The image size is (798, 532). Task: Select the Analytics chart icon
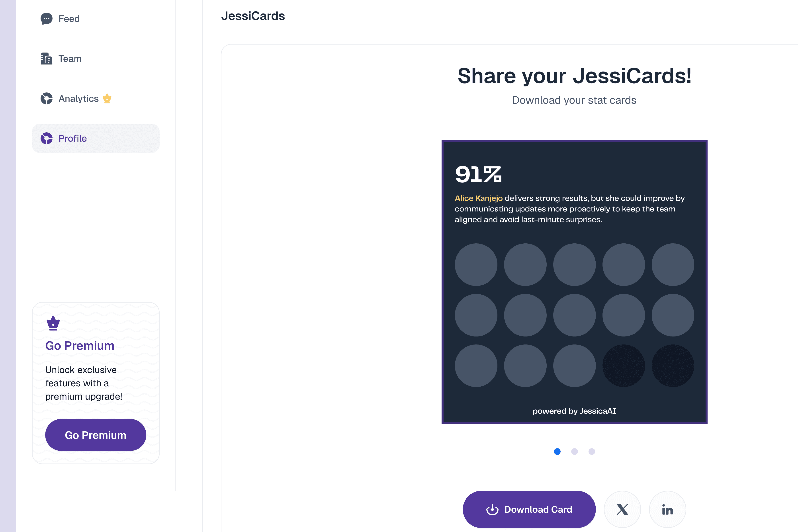click(x=47, y=98)
